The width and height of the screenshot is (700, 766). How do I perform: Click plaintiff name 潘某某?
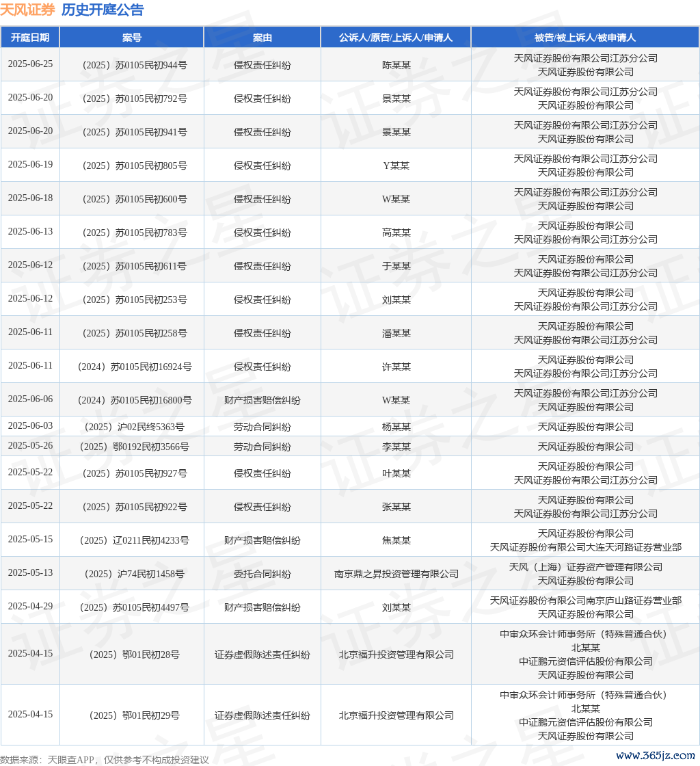tap(396, 333)
